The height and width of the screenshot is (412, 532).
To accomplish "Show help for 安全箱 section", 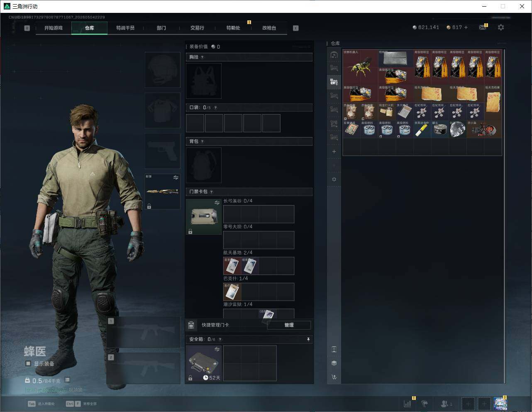I will click(220, 340).
